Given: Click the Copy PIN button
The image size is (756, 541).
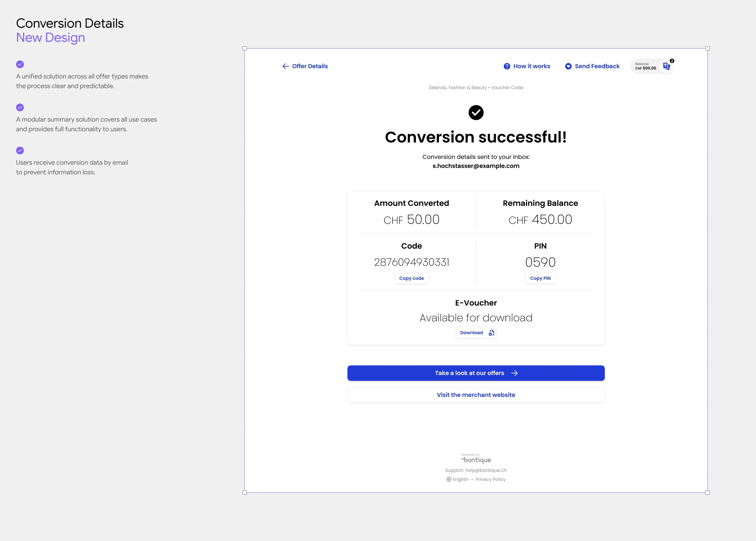Looking at the screenshot, I should pos(540,278).
